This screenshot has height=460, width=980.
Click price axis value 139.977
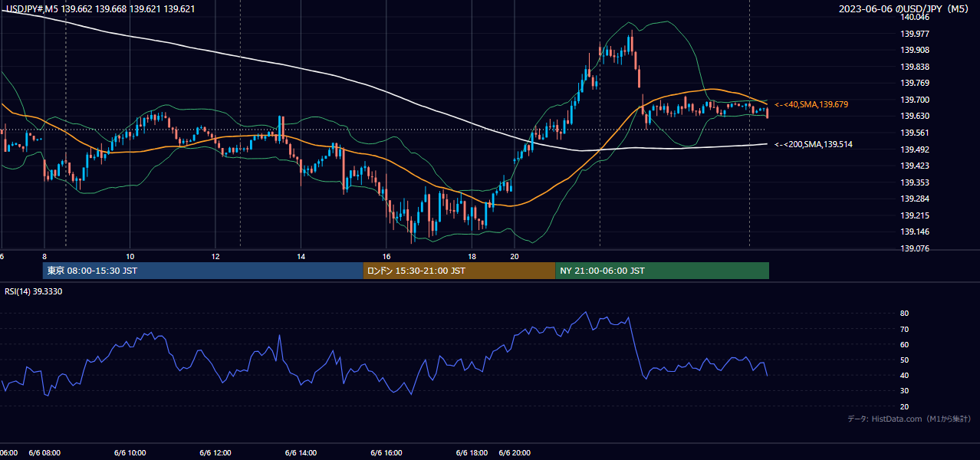914,34
